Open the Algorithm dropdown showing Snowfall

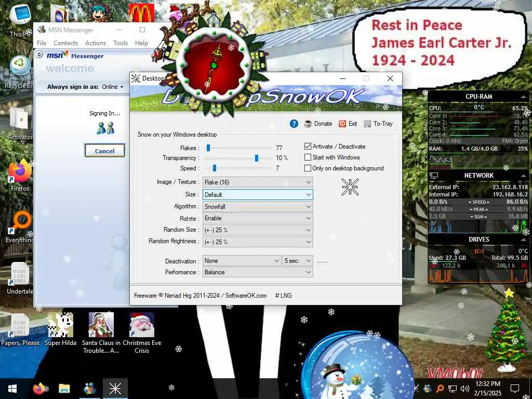258,207
